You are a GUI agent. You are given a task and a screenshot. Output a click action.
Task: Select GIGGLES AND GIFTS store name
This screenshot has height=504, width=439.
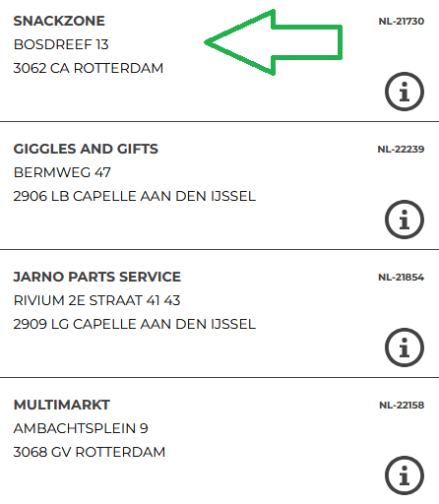click(x=86, y=149)
